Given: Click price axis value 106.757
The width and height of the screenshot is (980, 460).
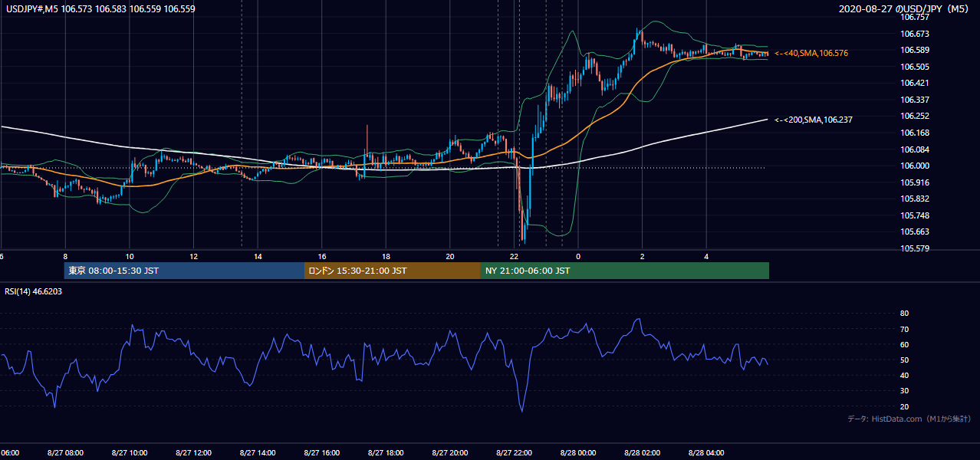Looking at the screenshot, I should (x=915, y=17).
